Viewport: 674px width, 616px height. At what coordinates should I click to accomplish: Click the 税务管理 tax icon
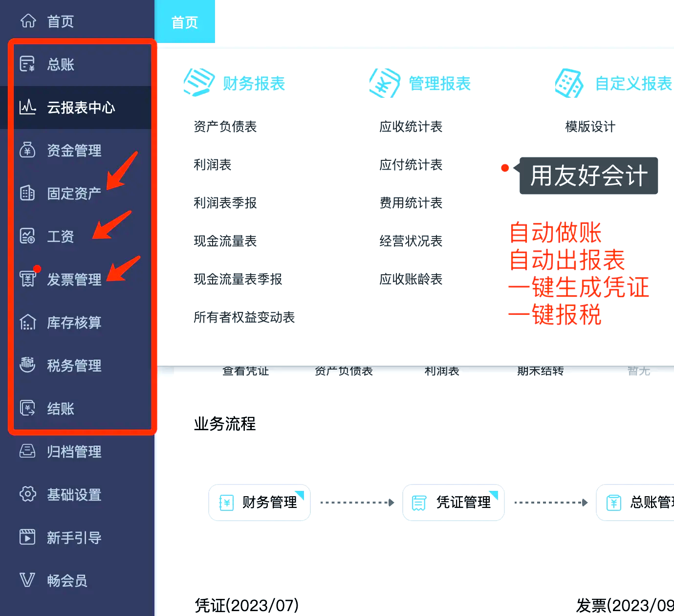pos(27,365)
